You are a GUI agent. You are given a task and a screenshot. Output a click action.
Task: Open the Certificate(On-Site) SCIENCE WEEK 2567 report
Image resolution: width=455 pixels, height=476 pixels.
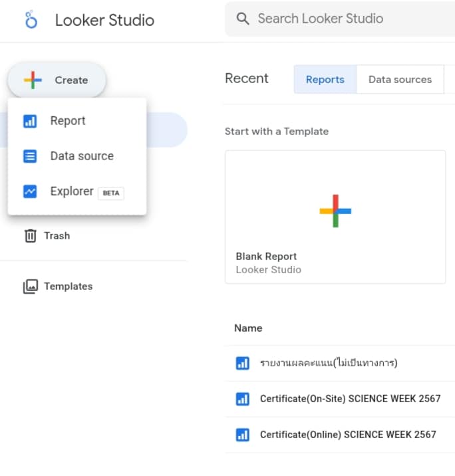coord(350,399)
